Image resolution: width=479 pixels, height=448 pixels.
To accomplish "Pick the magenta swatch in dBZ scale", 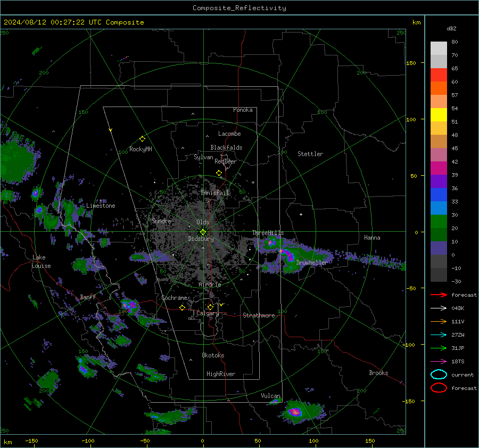I will pos(439,168).
